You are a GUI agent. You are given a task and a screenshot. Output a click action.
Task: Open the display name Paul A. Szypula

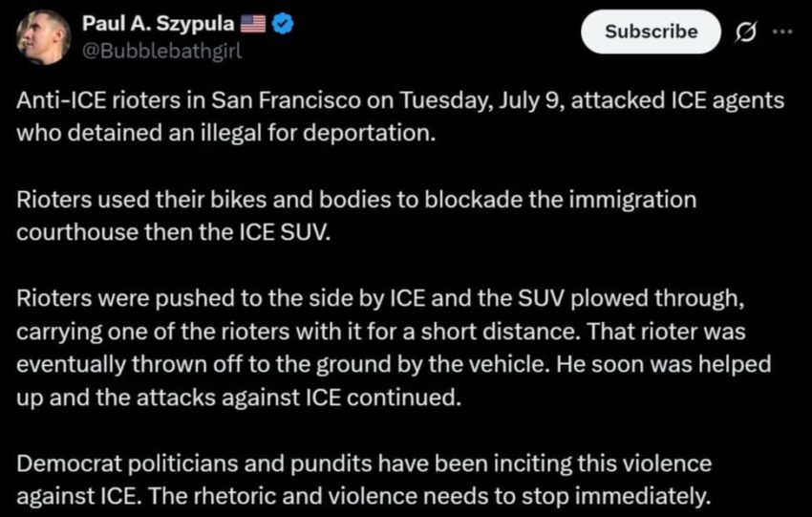[159, 23]
